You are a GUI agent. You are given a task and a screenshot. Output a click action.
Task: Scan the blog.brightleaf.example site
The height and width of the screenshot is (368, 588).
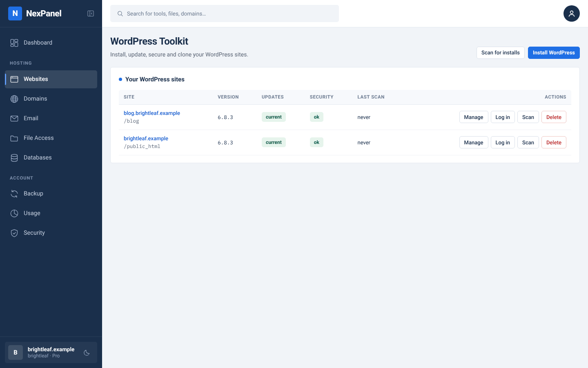tap(528, 117)
